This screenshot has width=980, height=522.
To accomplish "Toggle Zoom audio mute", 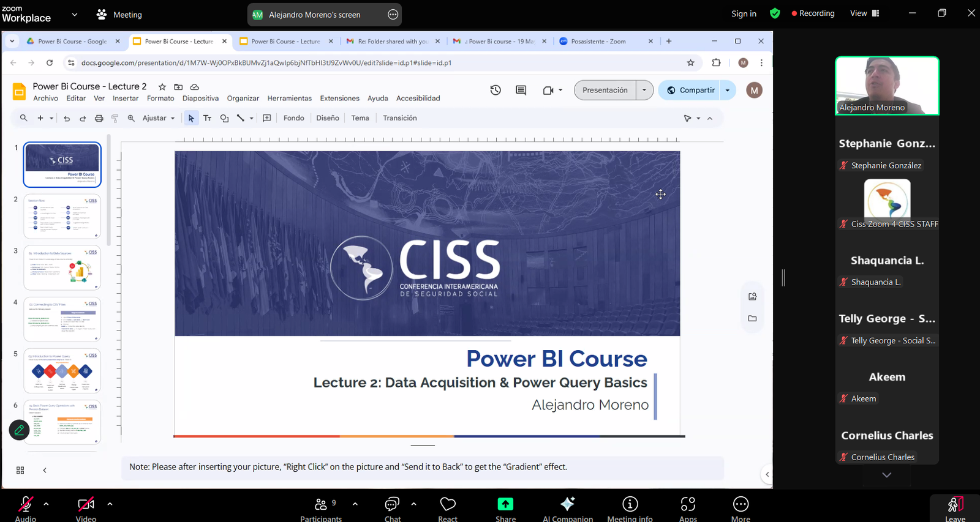I will pyautogui.click(x=26, y=508).
